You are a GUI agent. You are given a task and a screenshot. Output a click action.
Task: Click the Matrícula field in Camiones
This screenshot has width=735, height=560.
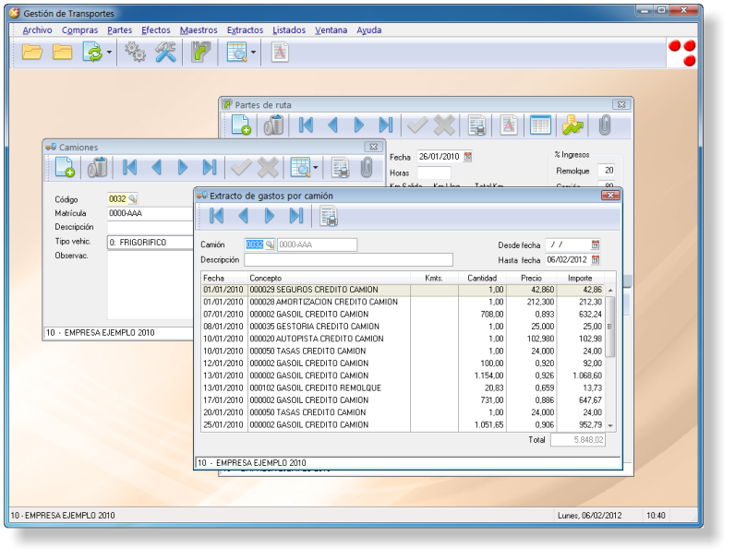coord(151,213)
